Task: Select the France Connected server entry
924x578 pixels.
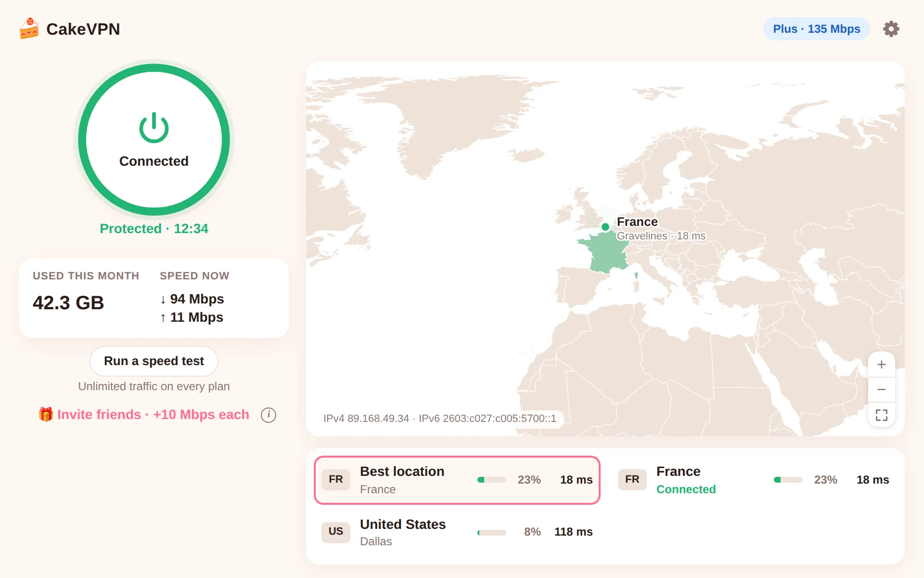Action: (754, 480)
